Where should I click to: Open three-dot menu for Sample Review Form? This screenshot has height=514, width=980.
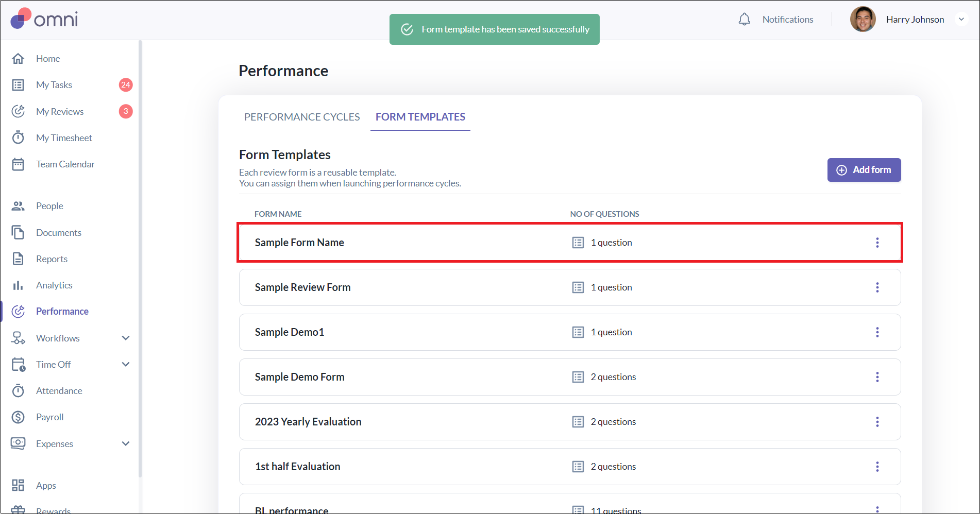click(x=877, y=287)
